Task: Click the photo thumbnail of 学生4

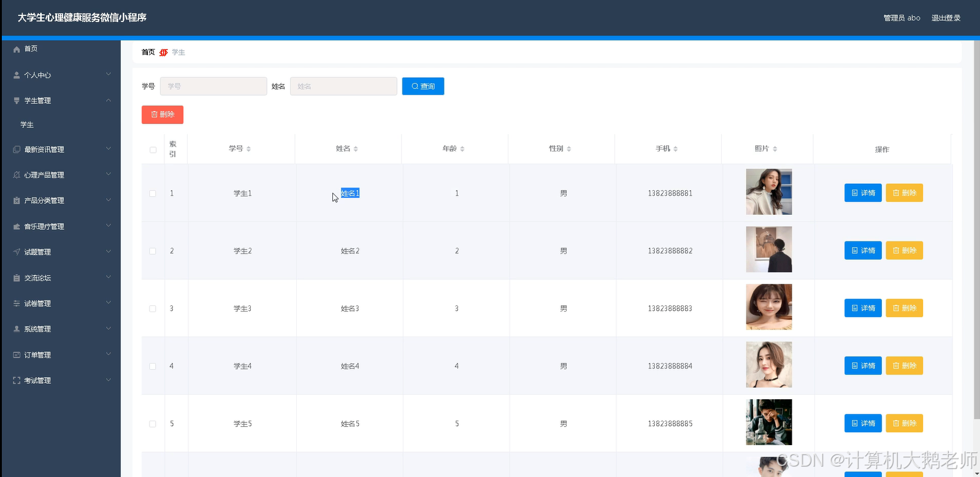Action: pos(769,365)
